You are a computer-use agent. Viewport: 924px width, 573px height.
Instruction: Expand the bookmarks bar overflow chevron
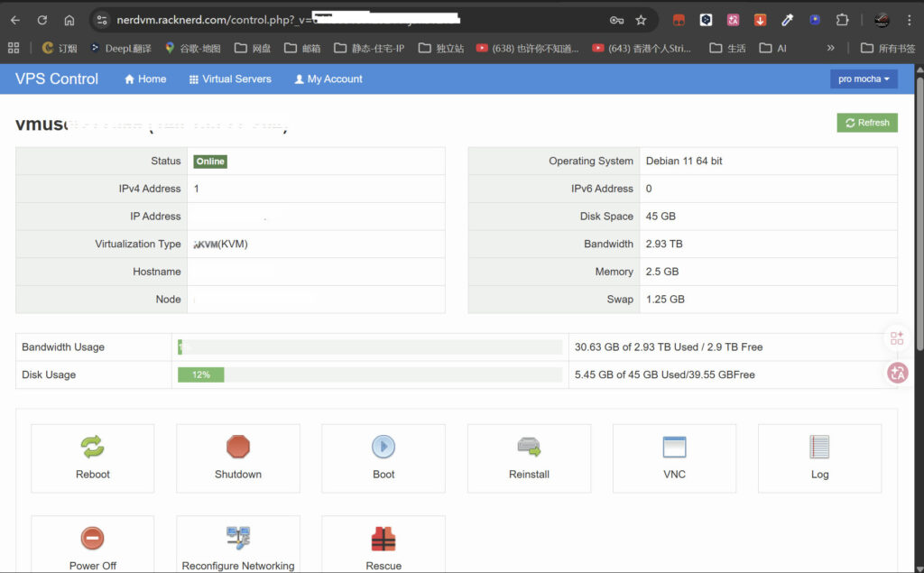[830, 48]
